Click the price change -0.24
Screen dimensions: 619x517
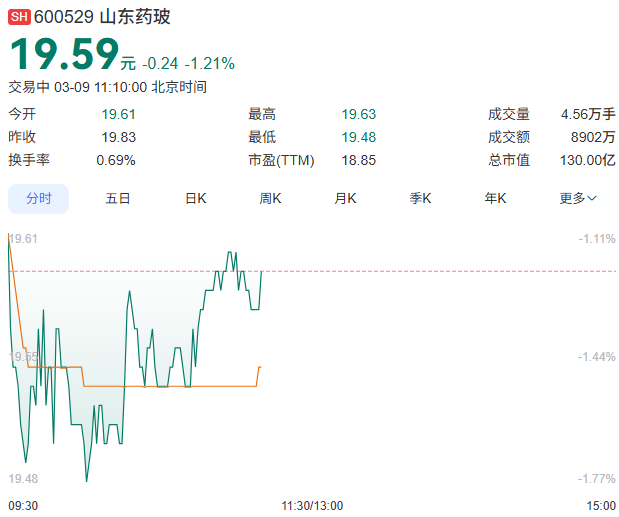click(160, 64)
